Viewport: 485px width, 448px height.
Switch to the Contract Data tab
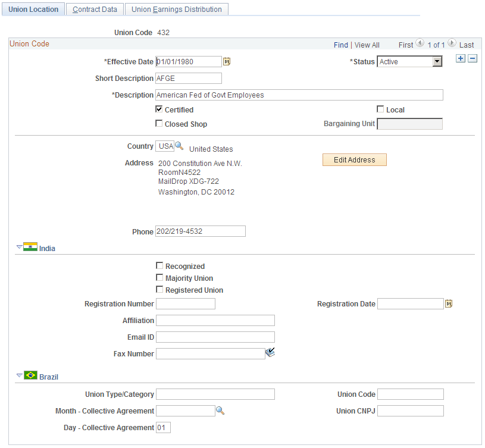coord(94,9)
